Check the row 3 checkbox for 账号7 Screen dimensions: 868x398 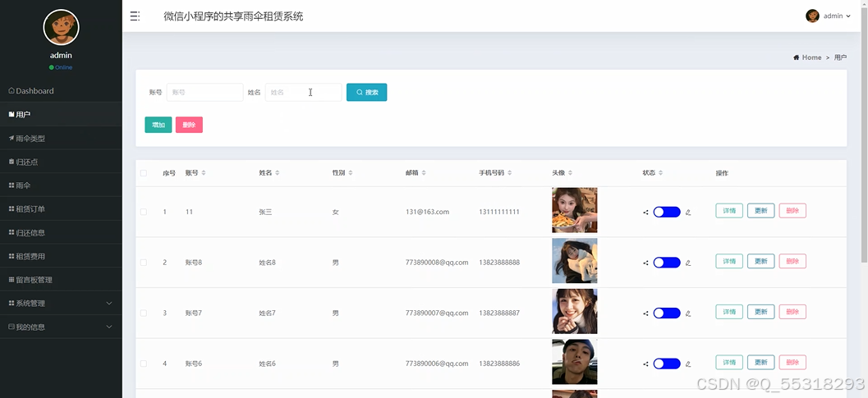(x=144, y=313)
